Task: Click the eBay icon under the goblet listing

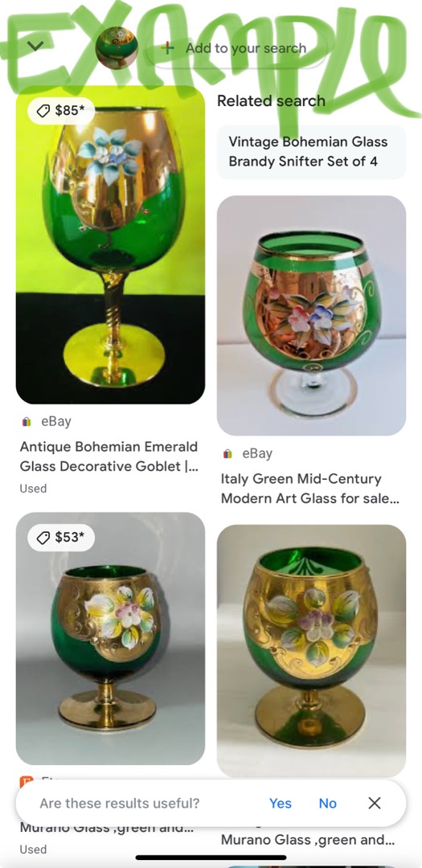Action: tap(26, 422)
